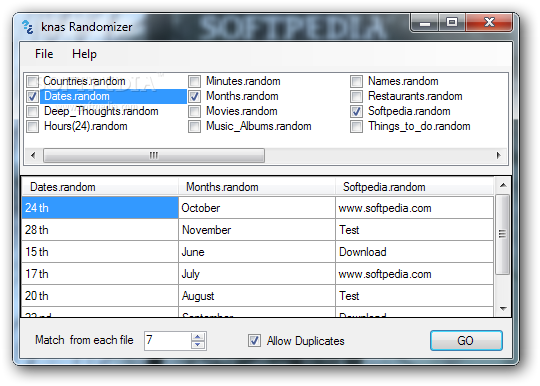Screen dimensions: 540x386
Task: Uncheck the Softpedia.random checkbox
Action: click(356, 112)
